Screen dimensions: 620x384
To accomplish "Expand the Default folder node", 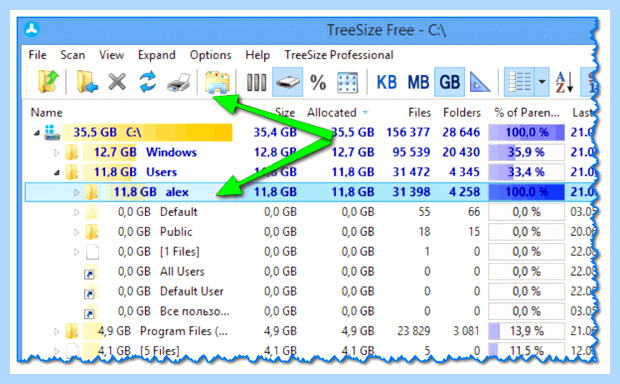I will 76,212.
